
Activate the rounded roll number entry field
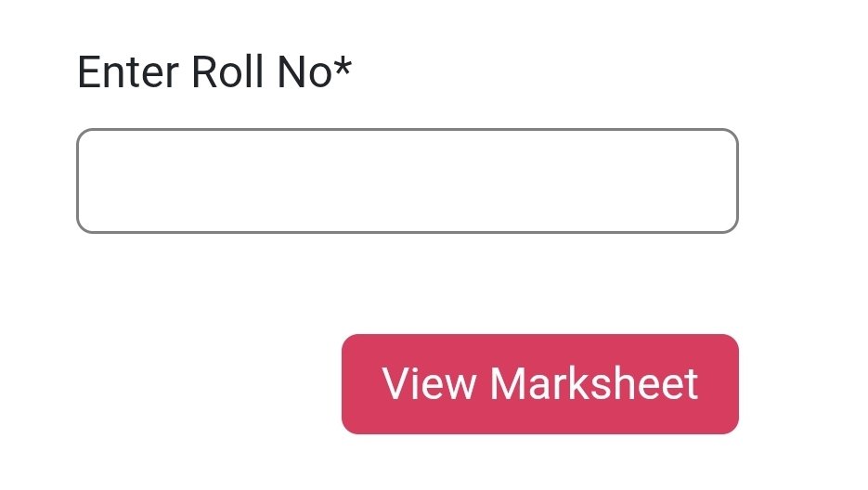(x=407, y=181)
